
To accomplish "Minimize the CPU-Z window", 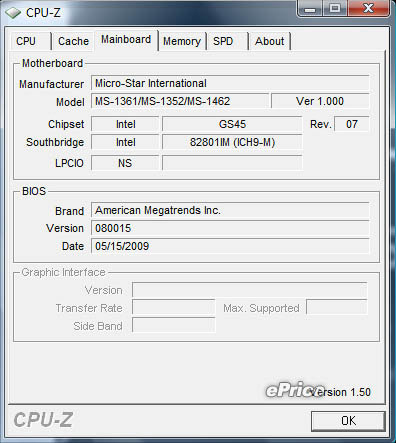I will click(310, 8).
